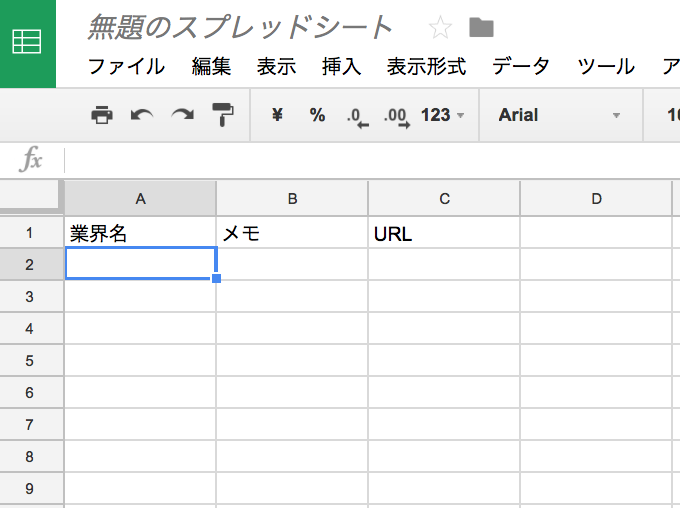This screenshot has width=680, height=508.
Task: Undo the last action
Action: coord(142,115)
